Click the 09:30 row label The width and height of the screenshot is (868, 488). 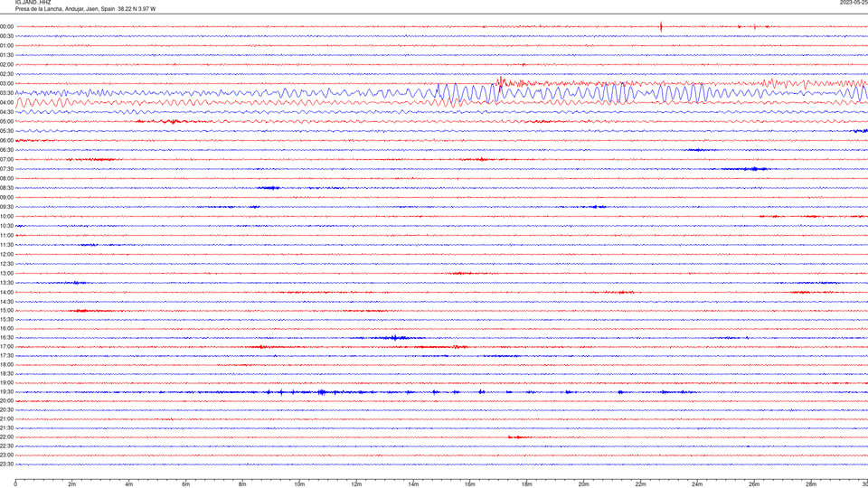coord(6,207)
